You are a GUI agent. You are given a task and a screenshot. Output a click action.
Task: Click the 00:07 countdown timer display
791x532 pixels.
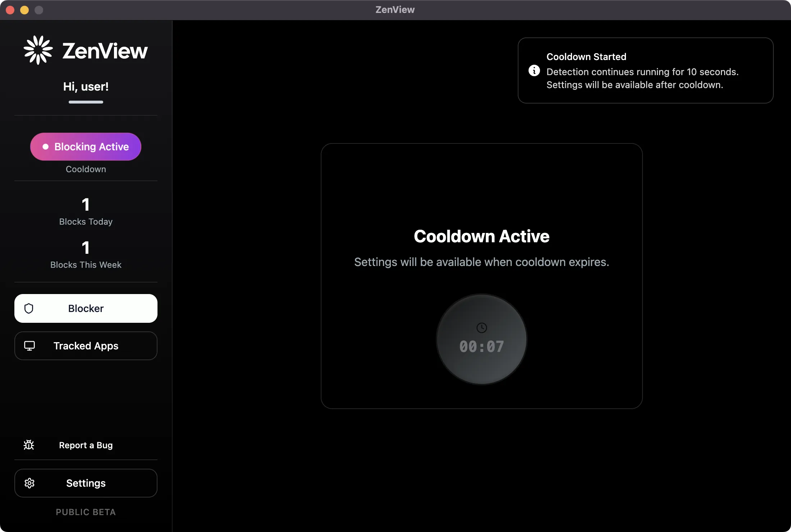click(482, 346)
